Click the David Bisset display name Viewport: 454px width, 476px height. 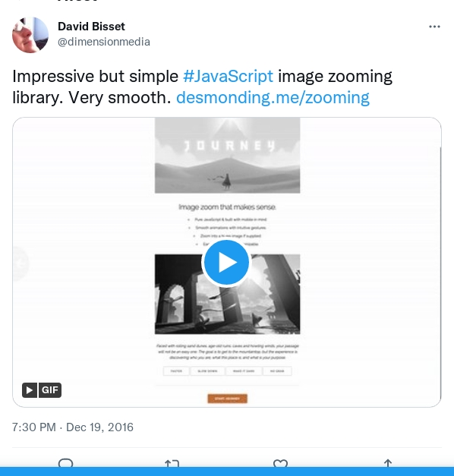91,27
